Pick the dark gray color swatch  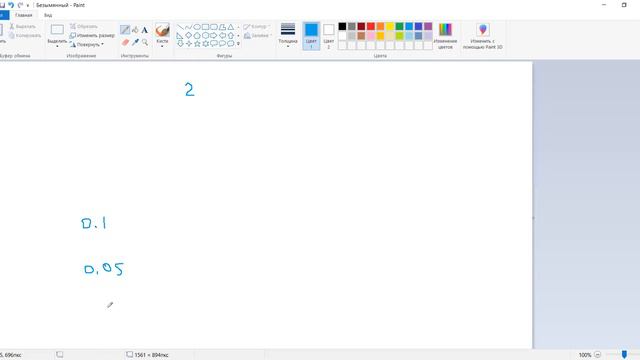[x=352, y=27]
